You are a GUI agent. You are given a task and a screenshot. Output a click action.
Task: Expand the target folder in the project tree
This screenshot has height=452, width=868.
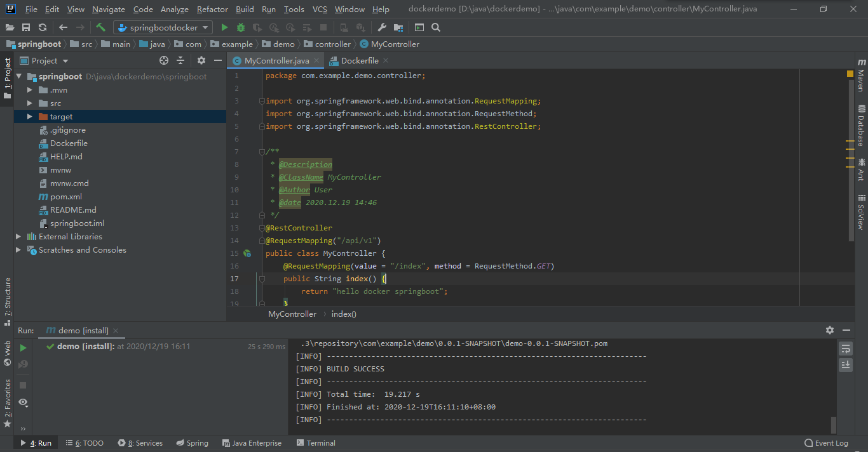point(30,117)
